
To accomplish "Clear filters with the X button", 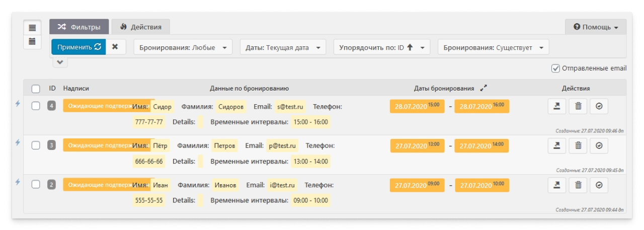I will click(x=115, y=47).
